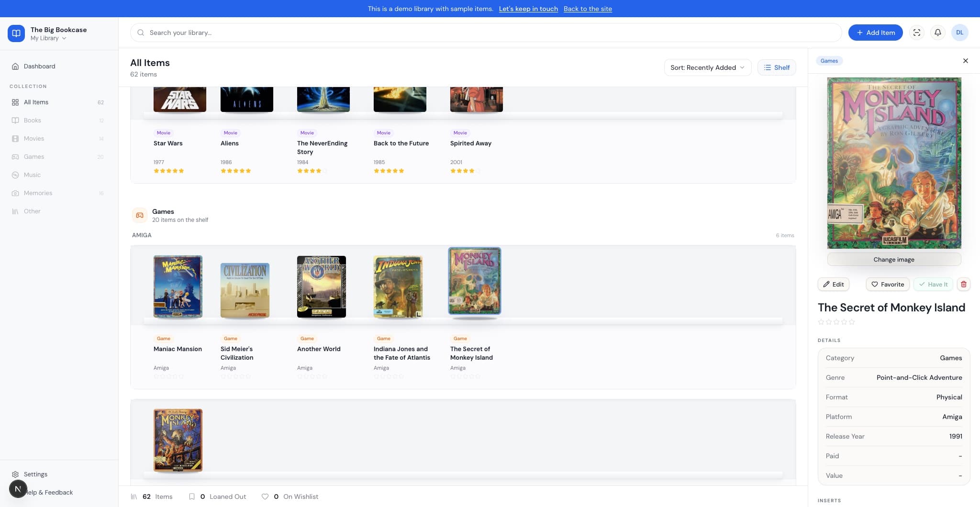This screenshot has width=980, height=507.
Task: Open the Back to the Future cover
Action: pos(400,99)
